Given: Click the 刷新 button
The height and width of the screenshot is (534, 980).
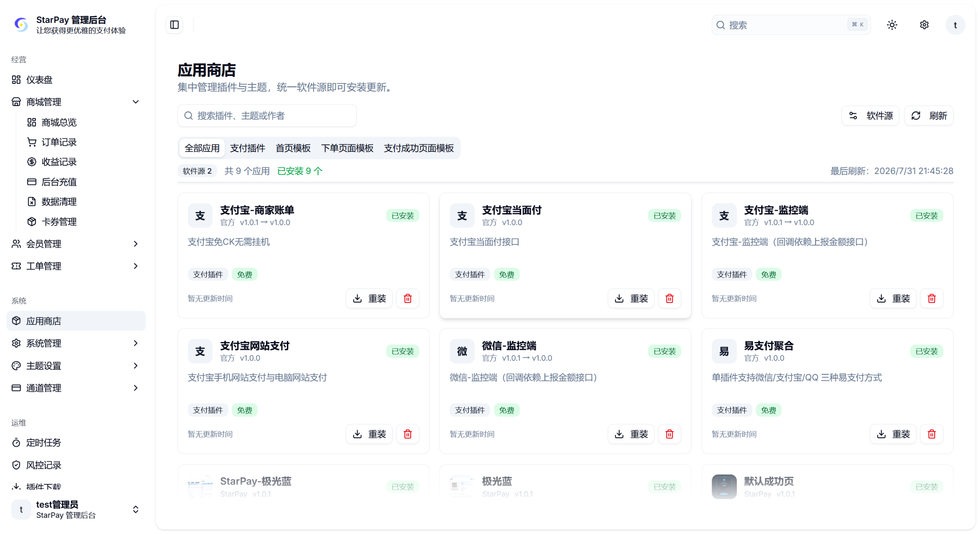Looking at the screenshot, I should pyautogui.click(x=929, y=116).
